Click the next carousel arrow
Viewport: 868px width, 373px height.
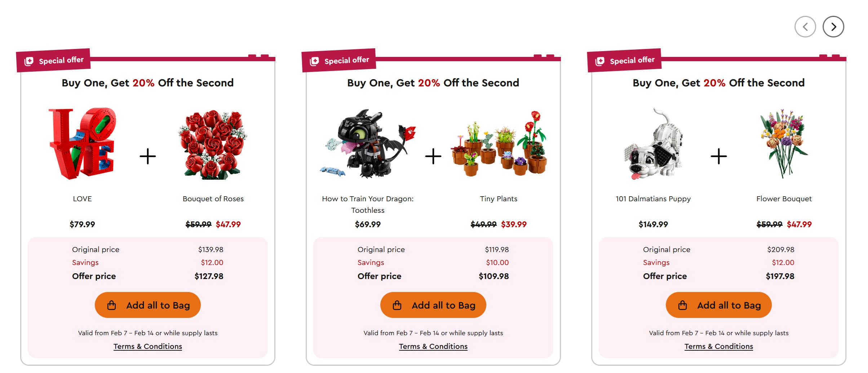833,27
